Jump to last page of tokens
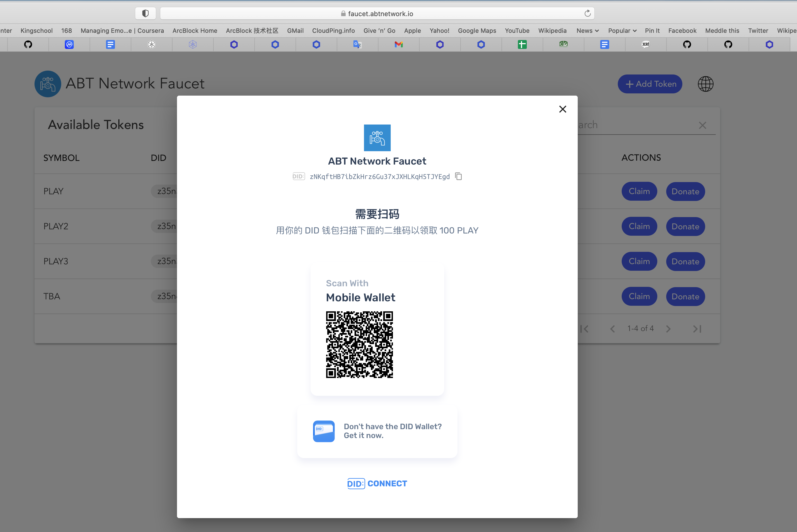The height and width of the screenshot is (532, 797). (697, 329)
